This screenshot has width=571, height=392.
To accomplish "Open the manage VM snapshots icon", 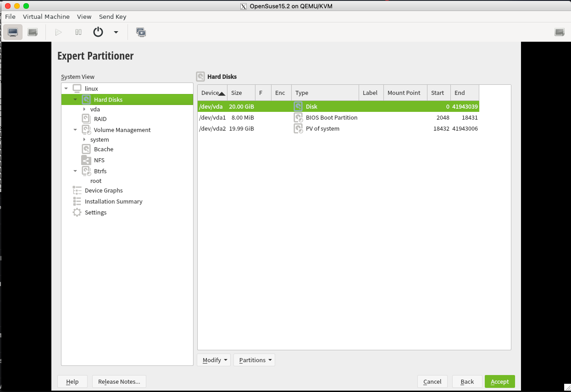I will click(141, 32).
